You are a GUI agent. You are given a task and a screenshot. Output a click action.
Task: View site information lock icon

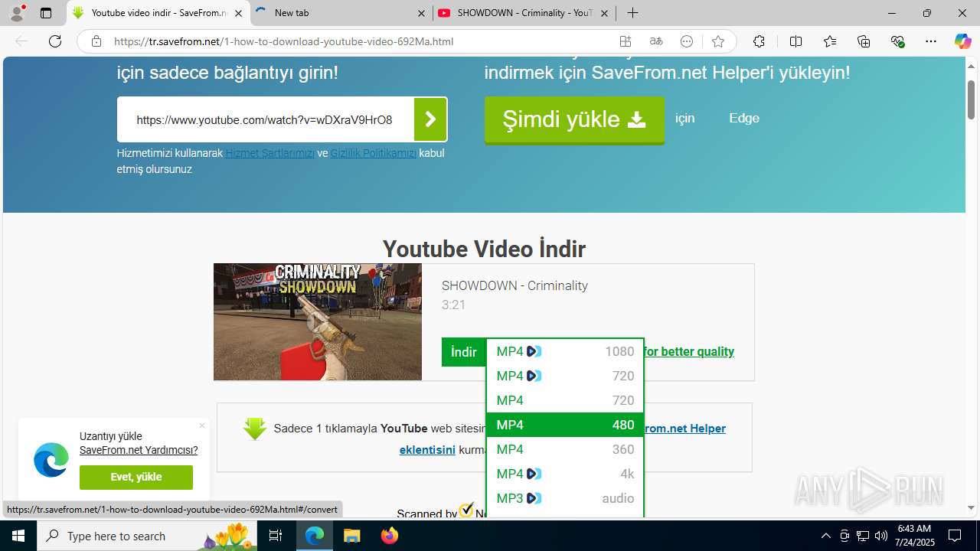tap(96, 41)
